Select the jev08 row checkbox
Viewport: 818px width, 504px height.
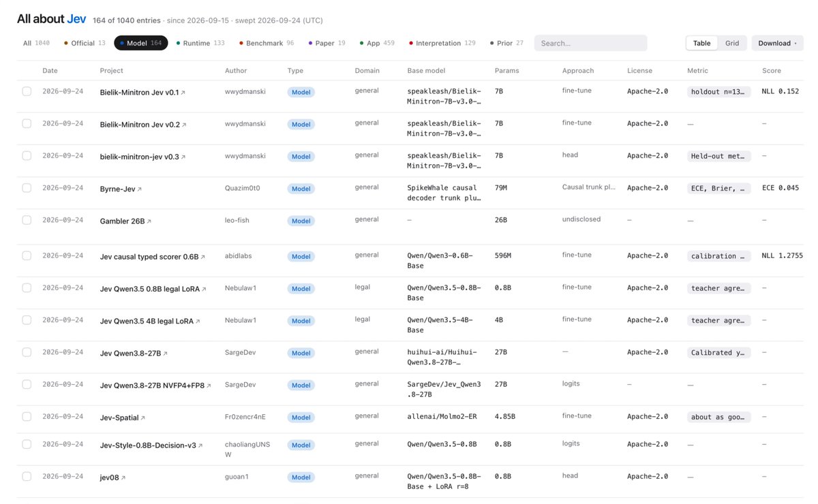coord(27,476)
